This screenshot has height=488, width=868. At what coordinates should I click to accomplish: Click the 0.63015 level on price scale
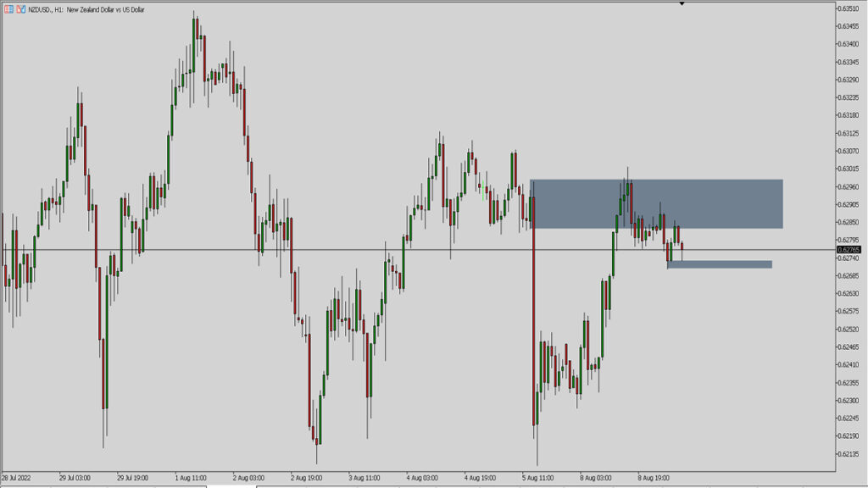(x=849, y=169)
